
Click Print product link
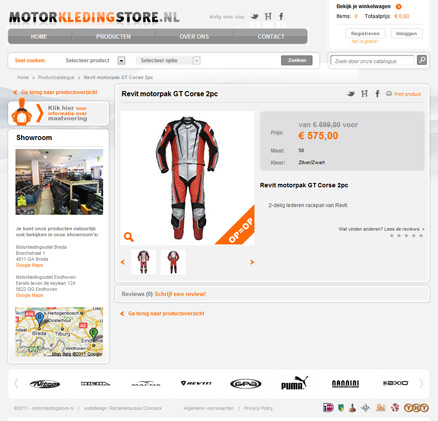click(x=407, y=94)
